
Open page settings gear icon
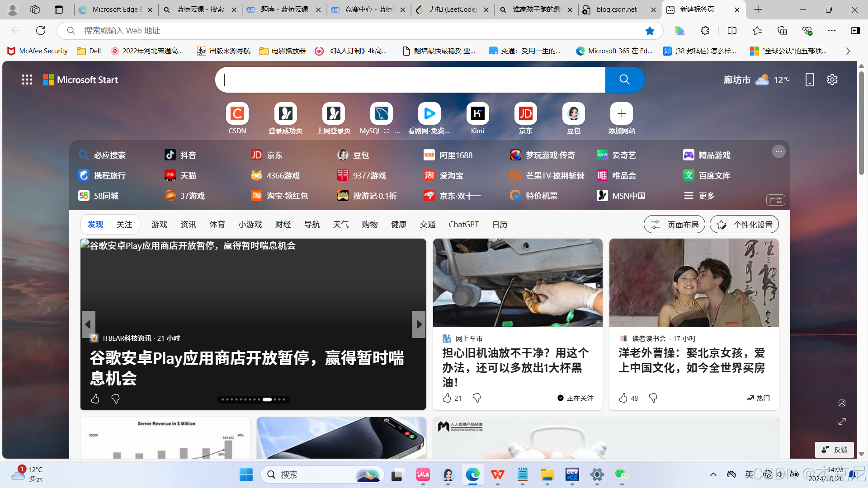coord(832,80)
